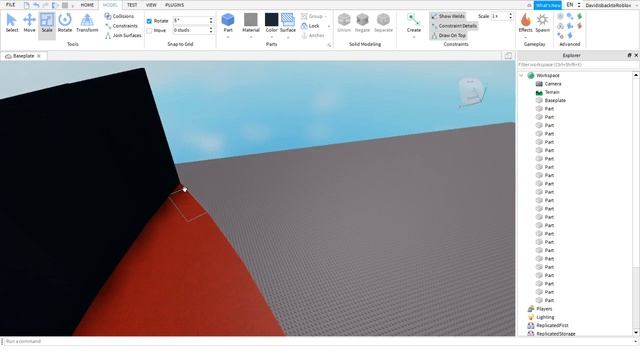Open the Create dropdown arrow
Image resolution: width=640 pixels, height=360 pixels.
pyautogui.click(x=413, y=37)
